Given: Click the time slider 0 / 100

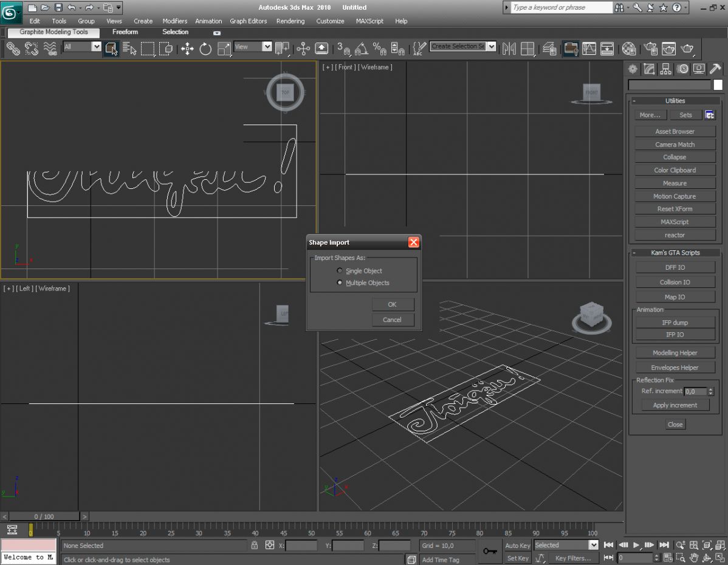Looking at the screenshot, I should [44, 516].
